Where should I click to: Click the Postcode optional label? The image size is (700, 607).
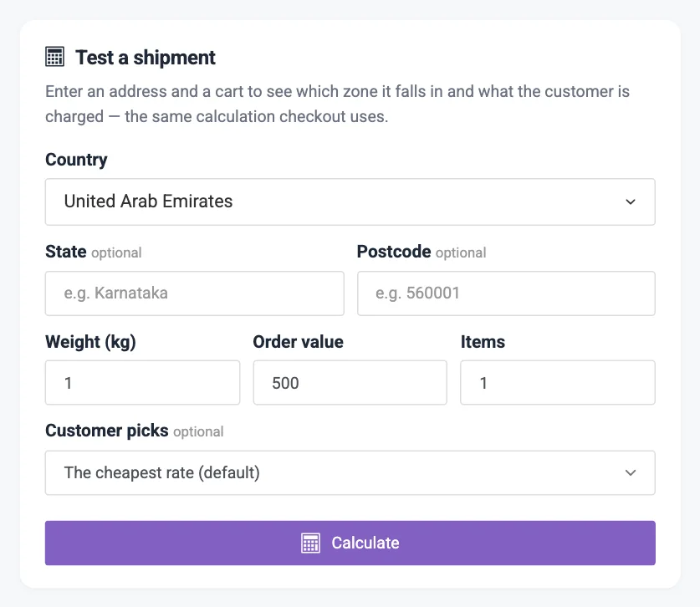(422, 252)
